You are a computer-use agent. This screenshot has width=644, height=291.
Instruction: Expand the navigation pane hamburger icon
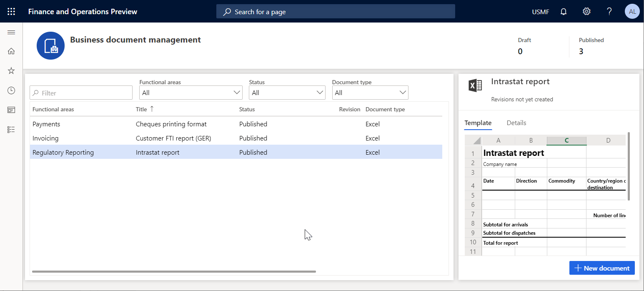click(x=11, y=33)
